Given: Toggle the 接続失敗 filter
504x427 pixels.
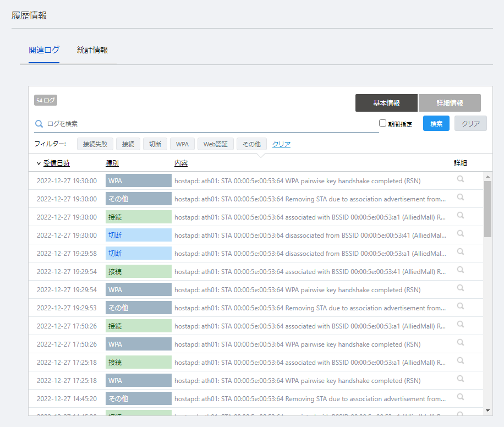Looking at the screenshot, I should [95, 144].
